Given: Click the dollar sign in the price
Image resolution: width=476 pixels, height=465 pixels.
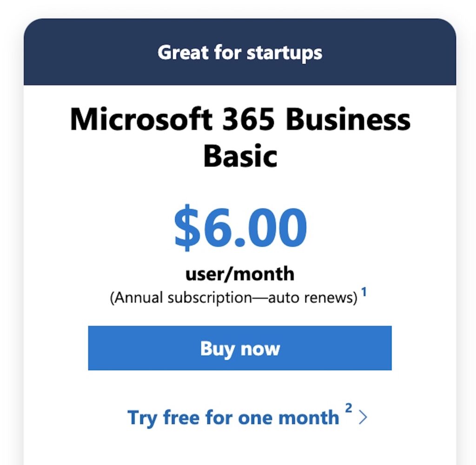Looking at the screenshot, I should (x=187, y=228).
